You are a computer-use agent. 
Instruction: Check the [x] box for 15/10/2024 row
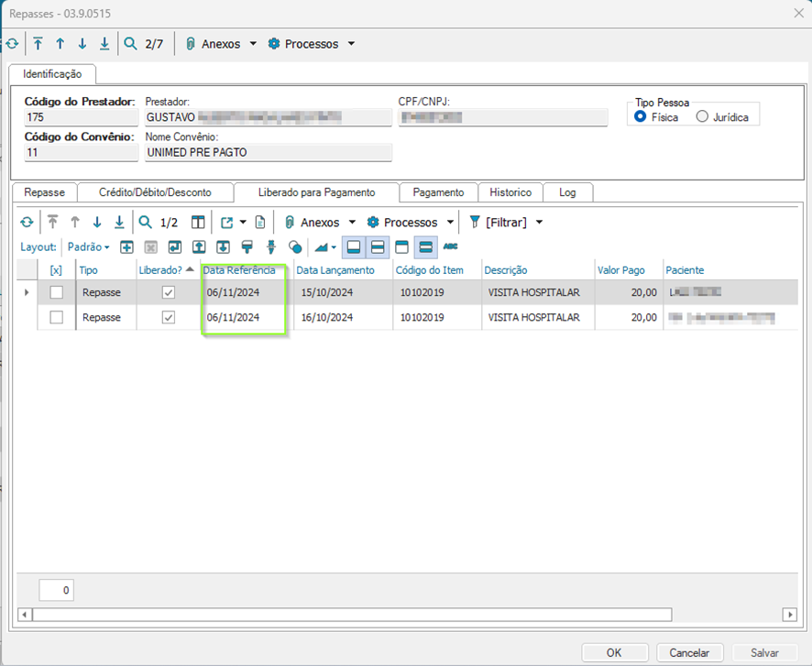[57, 292]
